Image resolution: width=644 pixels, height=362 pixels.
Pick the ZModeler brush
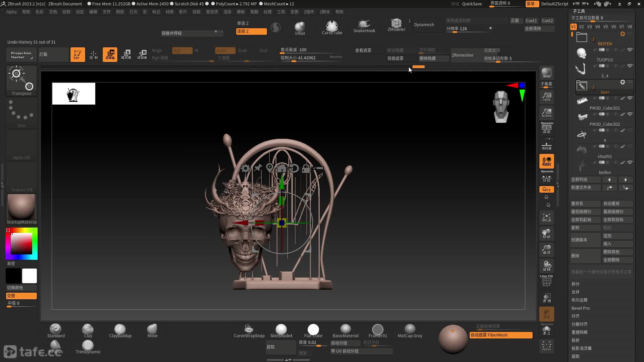396,25
